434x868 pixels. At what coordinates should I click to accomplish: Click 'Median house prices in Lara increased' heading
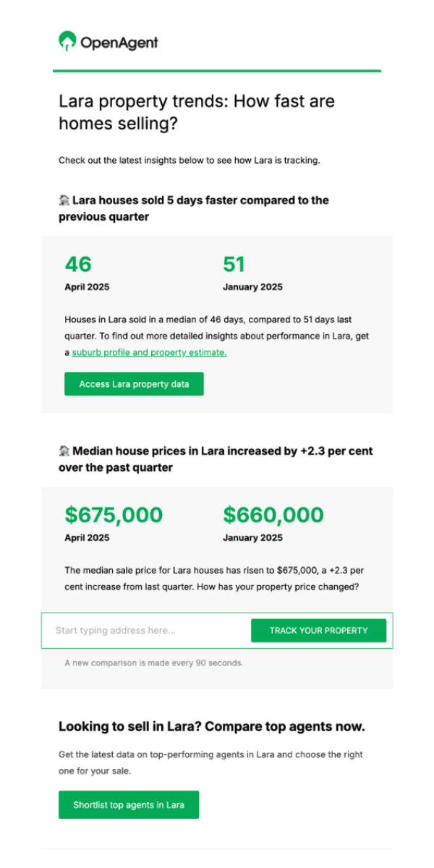[216, 459]
